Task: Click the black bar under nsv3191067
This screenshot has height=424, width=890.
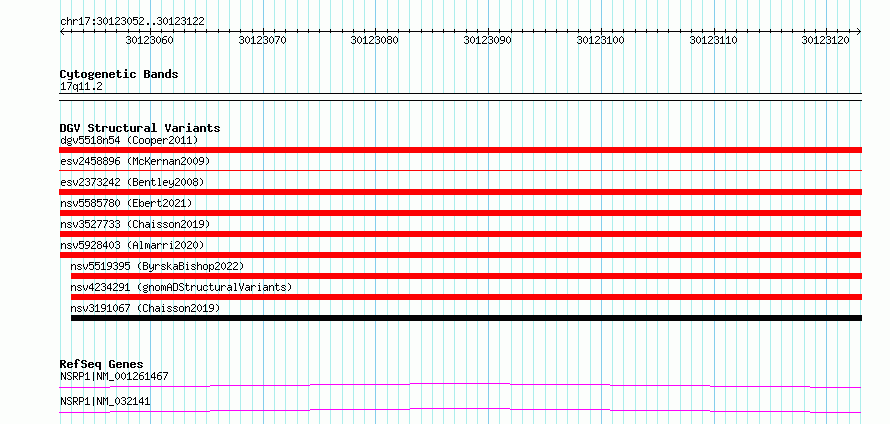Action: coord(467,318)
